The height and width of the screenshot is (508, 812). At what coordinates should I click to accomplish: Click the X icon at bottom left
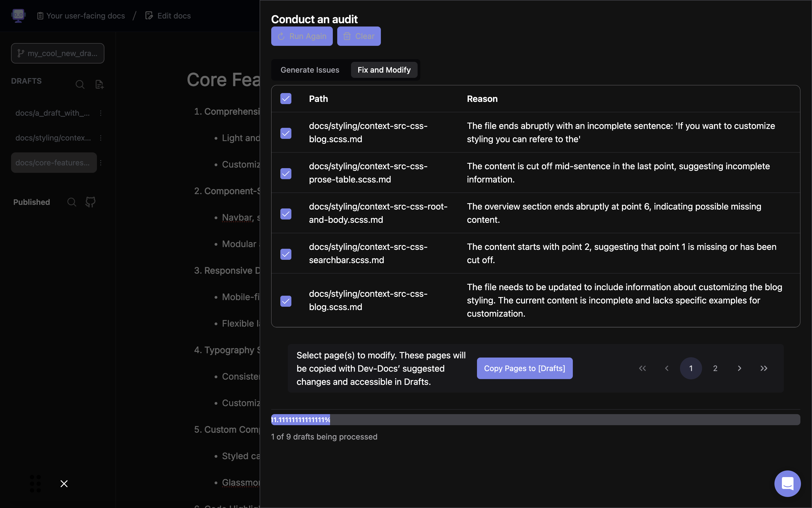click(x=64, y=483)
